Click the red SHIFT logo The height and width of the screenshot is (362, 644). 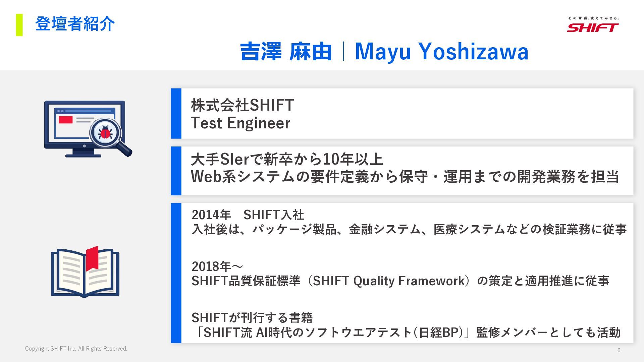click(593, 27)
